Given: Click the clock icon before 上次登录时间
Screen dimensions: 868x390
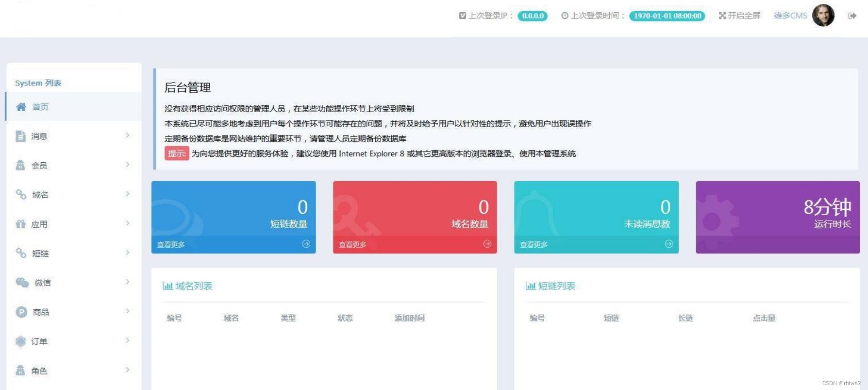Looking at the screenshot, I should tap(565, 16).
